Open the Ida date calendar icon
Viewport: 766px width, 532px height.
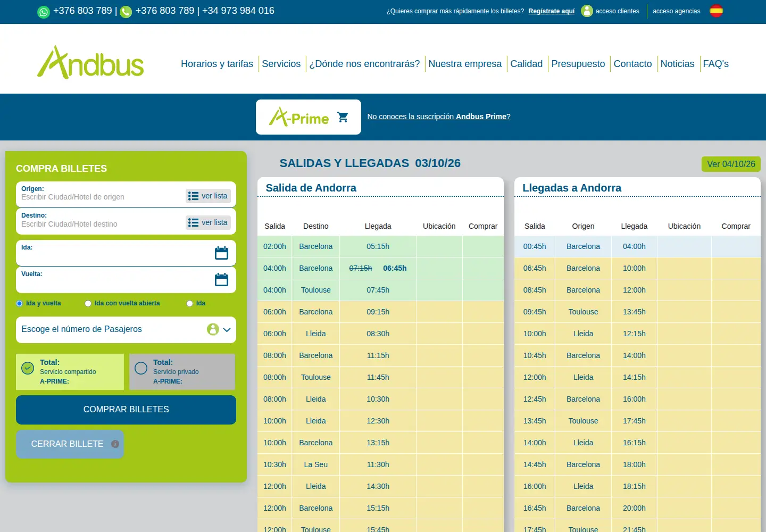coord(221,253)
